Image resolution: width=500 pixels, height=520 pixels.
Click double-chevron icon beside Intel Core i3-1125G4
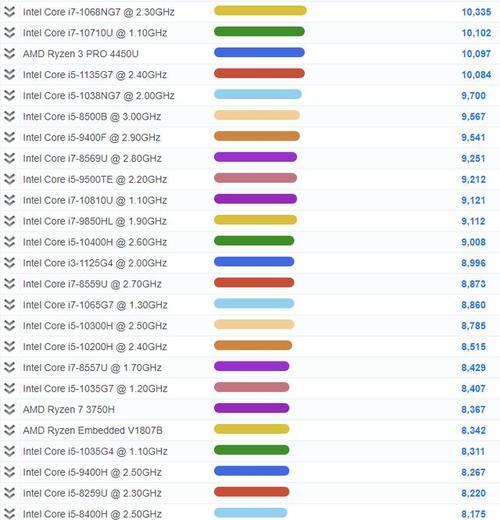[x=9, y=263]
